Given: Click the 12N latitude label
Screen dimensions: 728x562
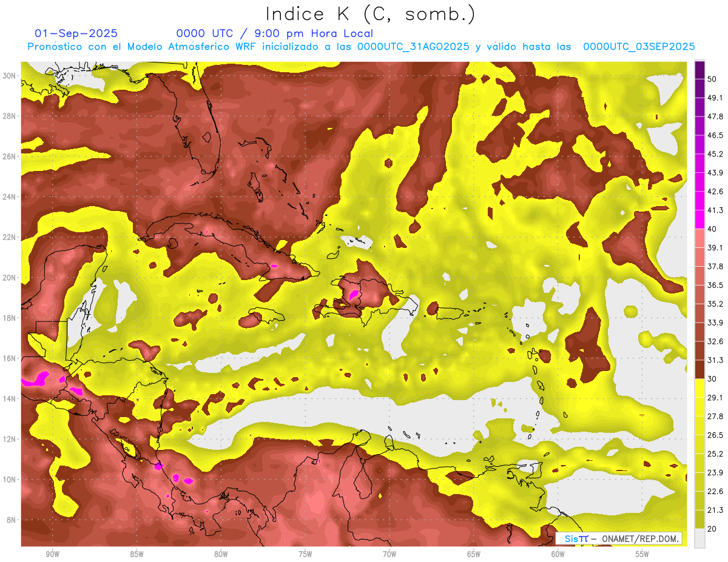Looking at the screenshot, I should click(x=10, y=439).
